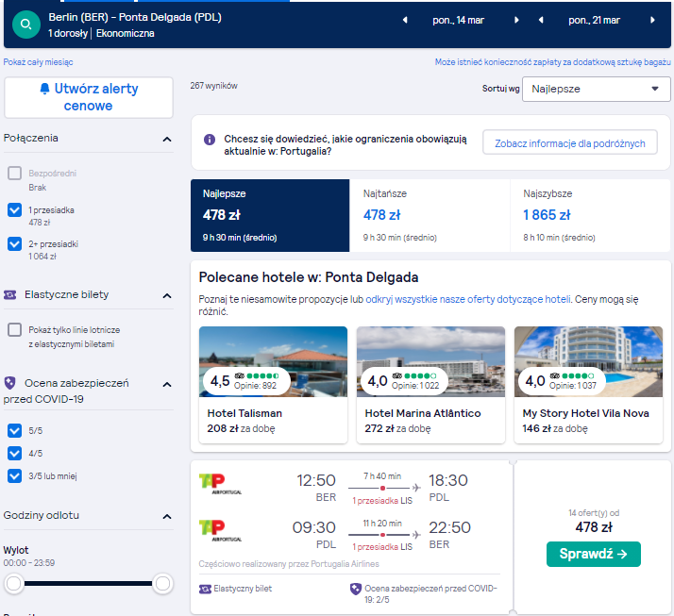Collapse the Elastyczne bilety section

[167, 295]
